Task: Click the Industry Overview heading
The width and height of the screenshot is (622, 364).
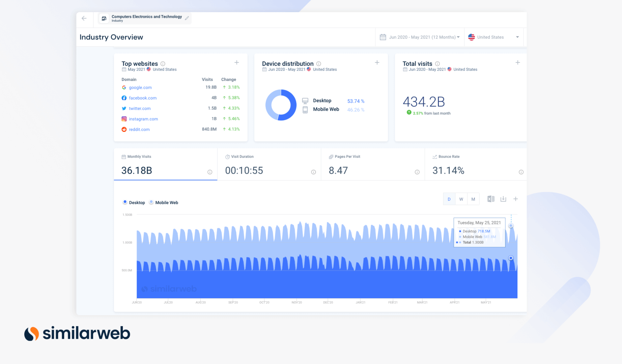Action: [x=111, y=37]
